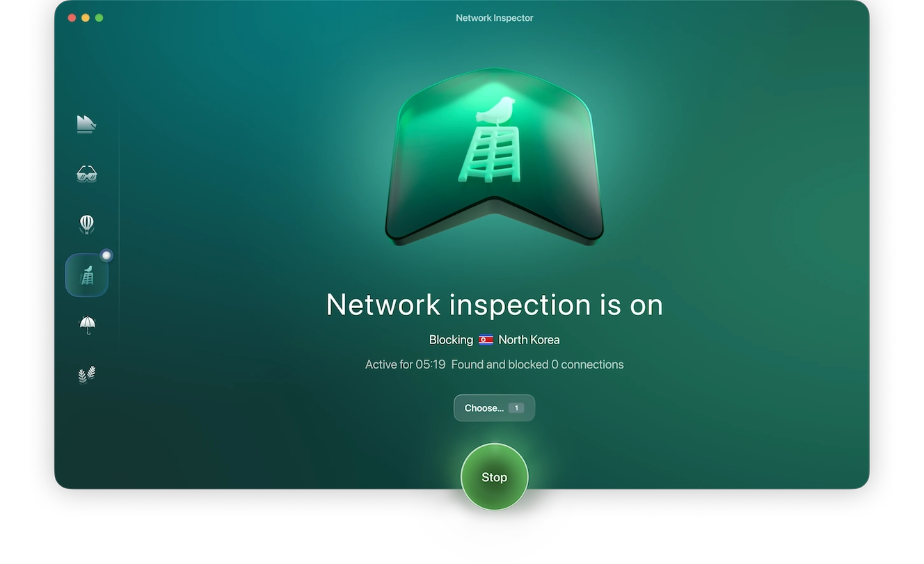Image resolution: width=924 pixels, height=564 pixels.
Task: Click the "Blocking North Korea" label
Action: (x=494, y=340)
